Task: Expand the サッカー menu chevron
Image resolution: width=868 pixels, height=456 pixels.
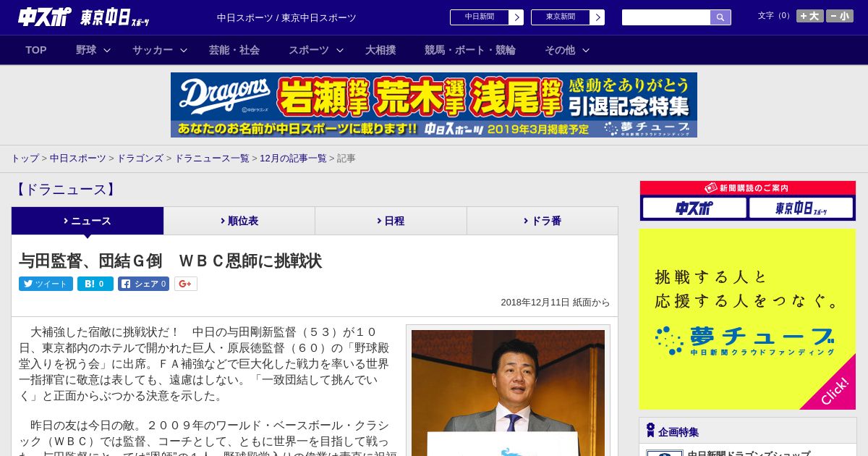Action: pos(184,50)
